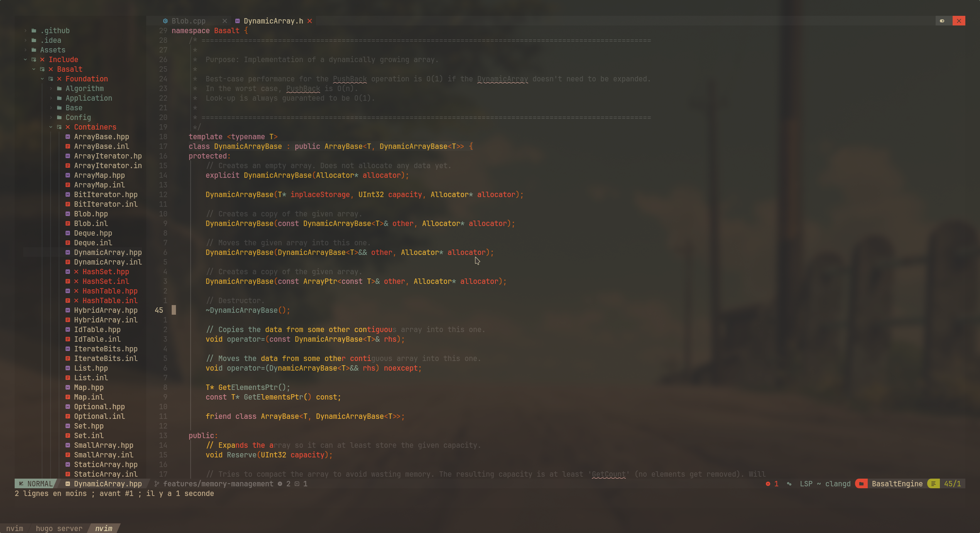Click the ArrayMap.hpp file icon

click(x=68, y=175)
